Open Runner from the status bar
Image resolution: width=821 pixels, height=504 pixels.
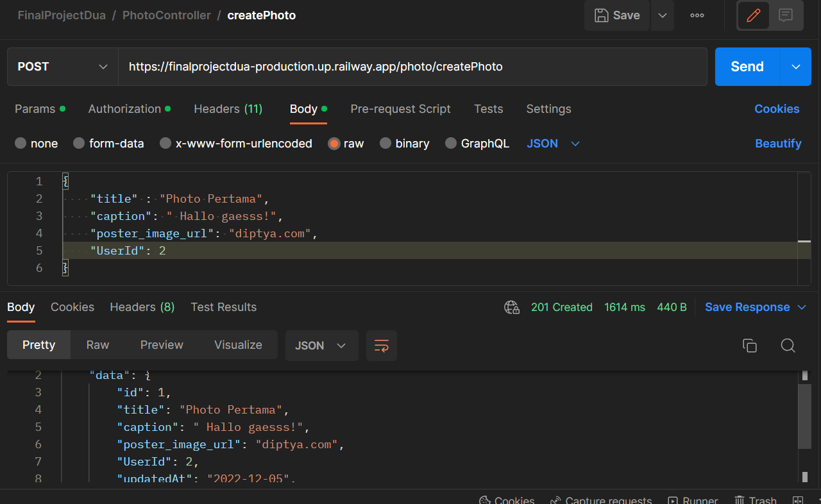(693, 500)
